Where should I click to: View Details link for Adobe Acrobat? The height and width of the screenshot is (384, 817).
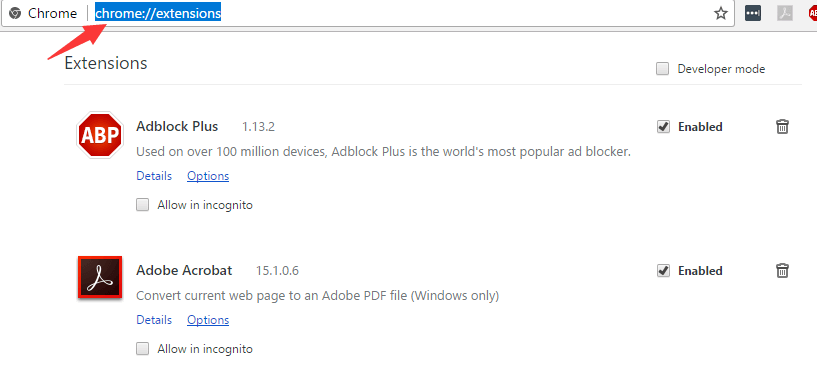click(x=154, y=320)
